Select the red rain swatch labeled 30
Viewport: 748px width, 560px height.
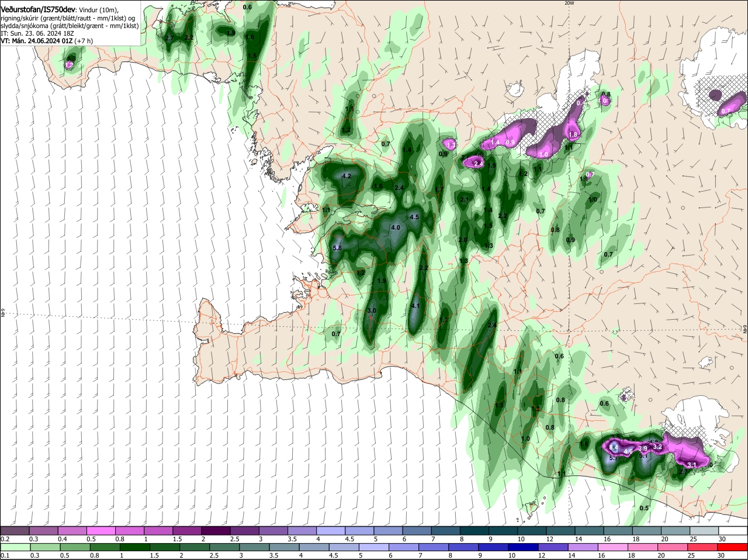[733, 547]
